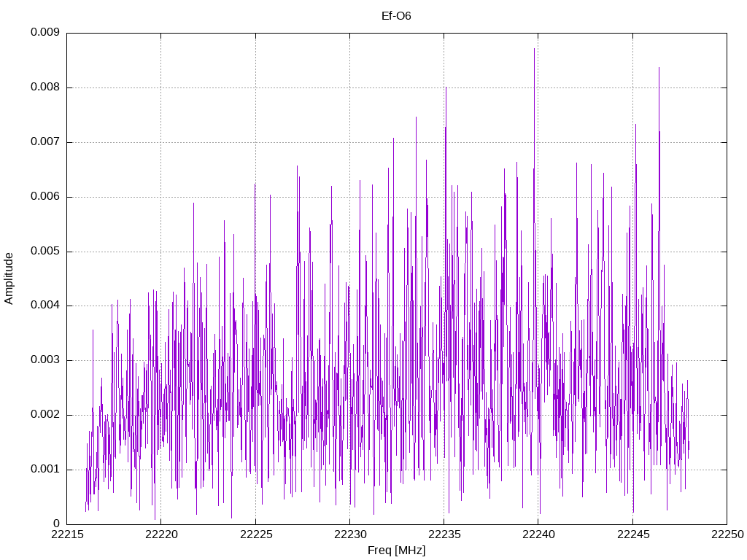Click the 22215 x-axis tick label
Screen dimensions: 747x560
pos(66,534)
